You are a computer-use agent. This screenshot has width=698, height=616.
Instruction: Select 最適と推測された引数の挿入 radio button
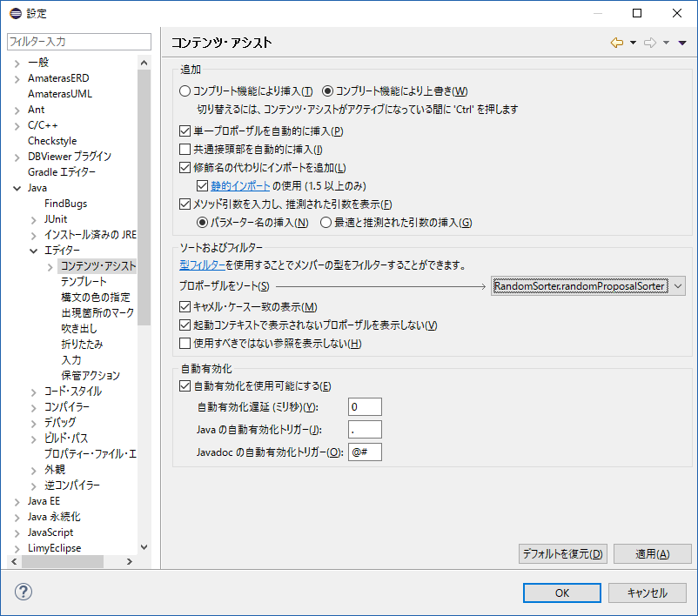point(326,223)
